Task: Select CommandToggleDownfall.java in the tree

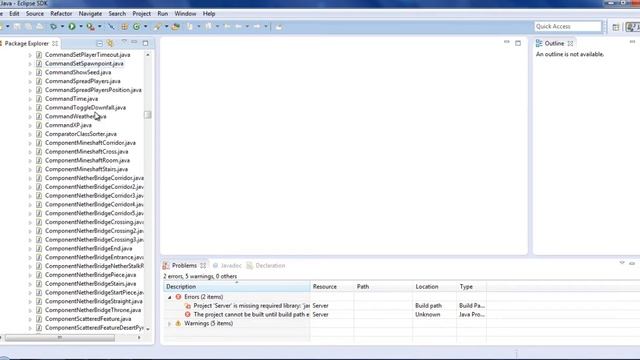Action: (x=85, y=108)
